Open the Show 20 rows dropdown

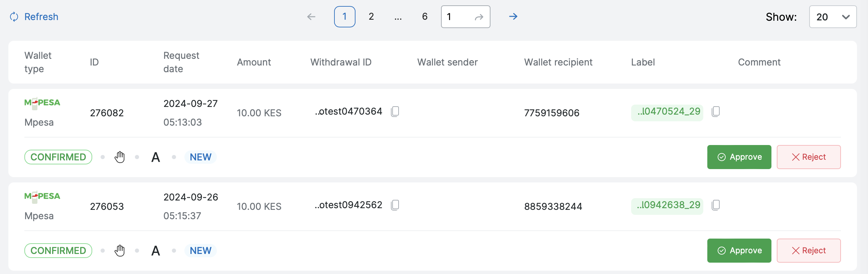[832, 17]
